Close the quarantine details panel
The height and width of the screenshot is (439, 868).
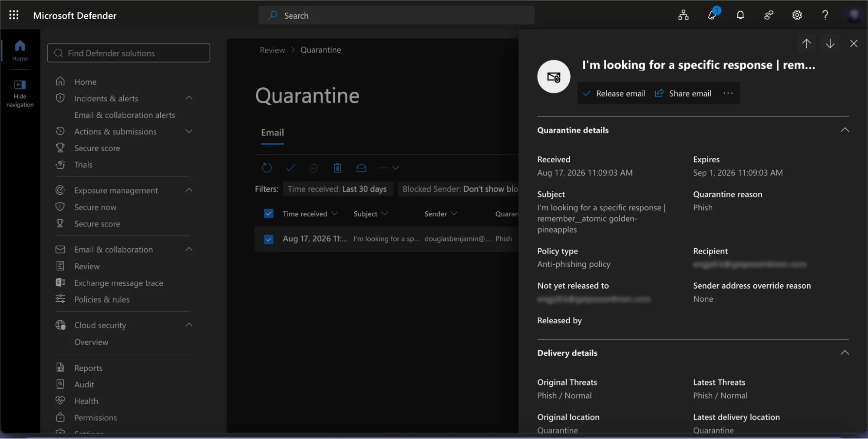[854, 43]
